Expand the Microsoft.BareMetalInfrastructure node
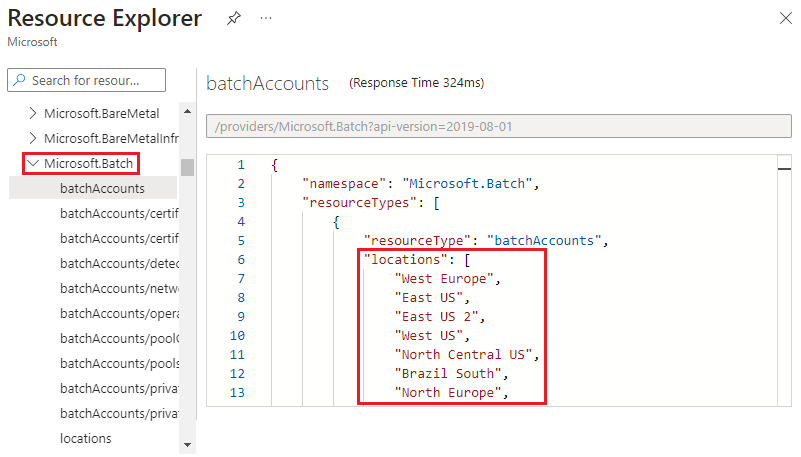 coord(33,138)
